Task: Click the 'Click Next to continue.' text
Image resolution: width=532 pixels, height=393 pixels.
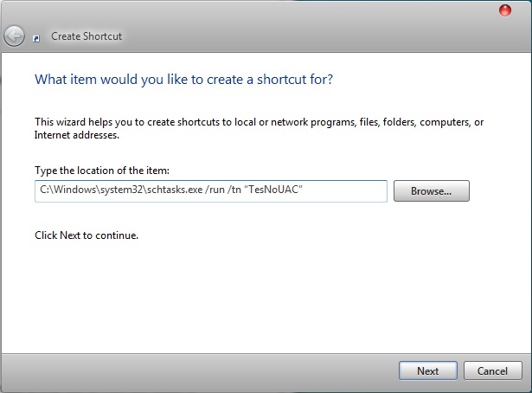Action: (x=87, y=235)
